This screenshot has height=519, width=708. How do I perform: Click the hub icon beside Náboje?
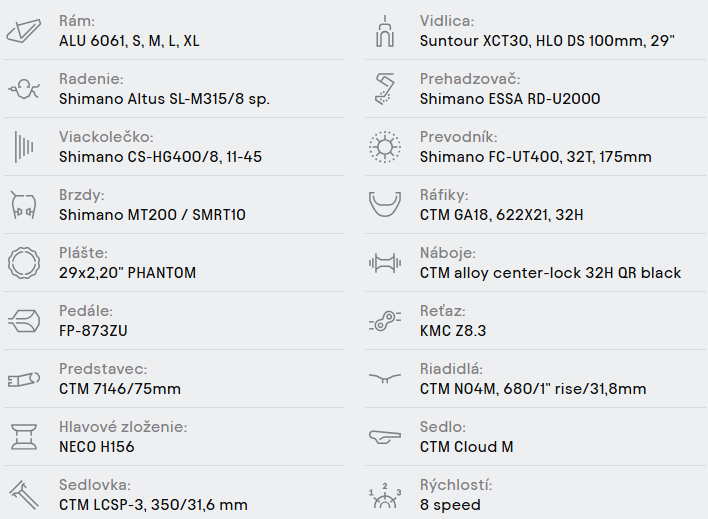tap(385, 263)
